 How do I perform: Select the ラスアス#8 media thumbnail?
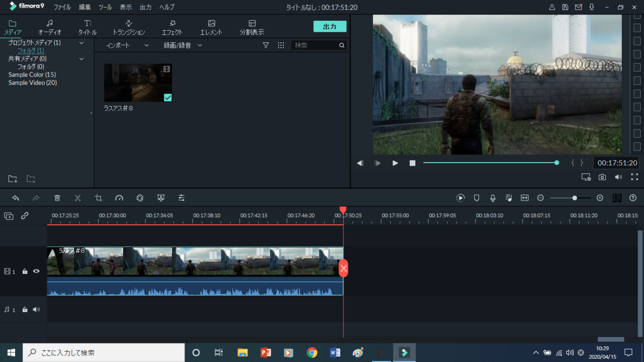tap(138, 83)
